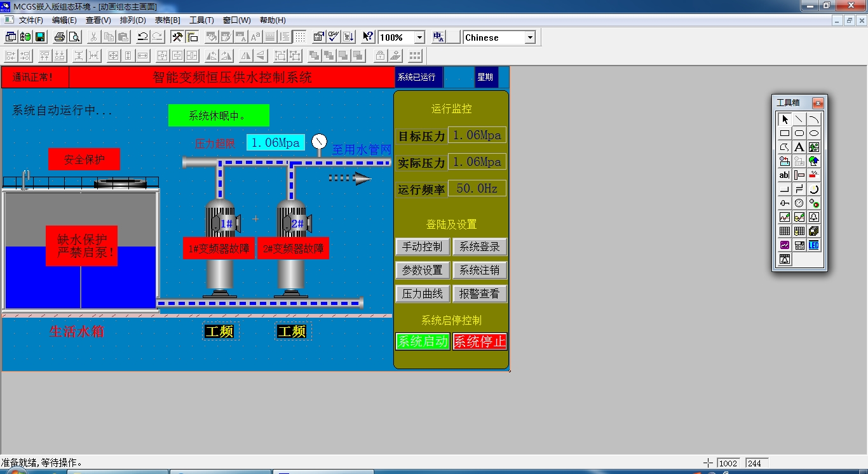
Task: Open the 文件(F) menu
Action: (31, 20)
